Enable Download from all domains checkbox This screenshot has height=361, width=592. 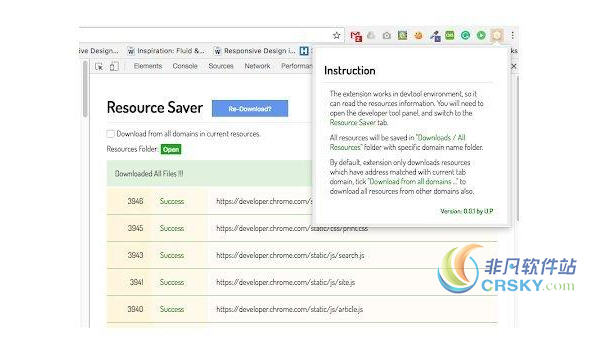[110, 134]
